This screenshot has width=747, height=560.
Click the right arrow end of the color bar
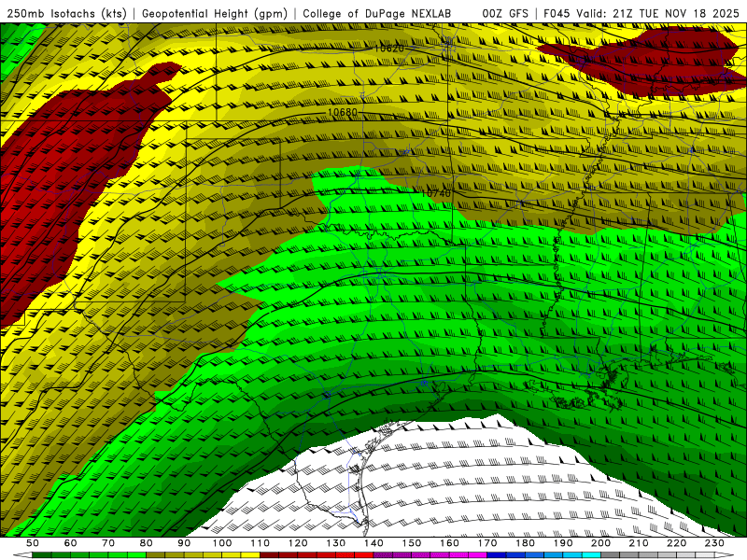[x=725, y=554]
